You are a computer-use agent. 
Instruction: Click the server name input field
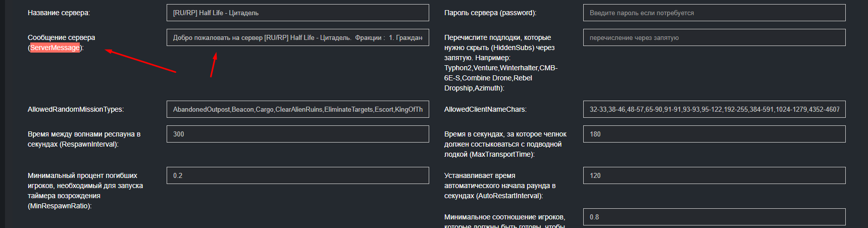point(297,13)
